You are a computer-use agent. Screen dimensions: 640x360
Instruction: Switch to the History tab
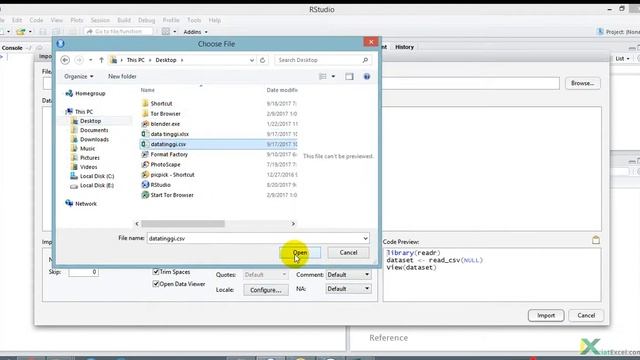pos(404,47)
